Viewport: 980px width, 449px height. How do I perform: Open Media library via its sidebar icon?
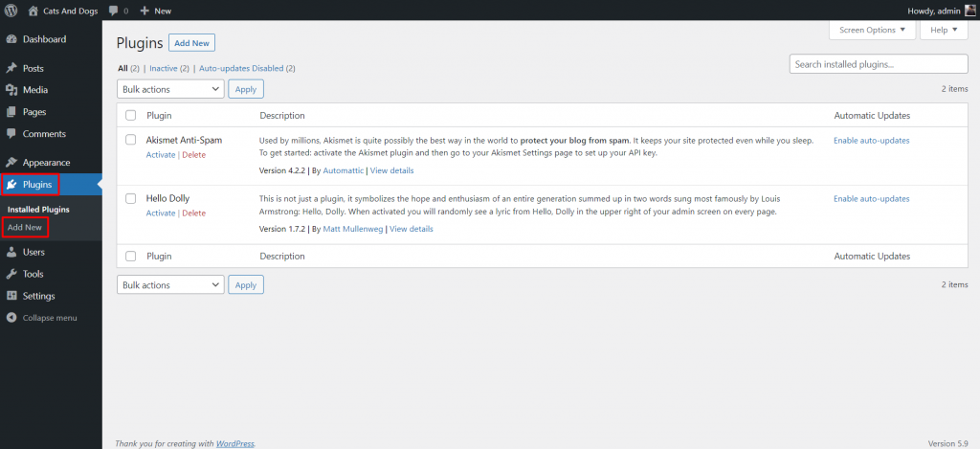(x=11, y=90)
